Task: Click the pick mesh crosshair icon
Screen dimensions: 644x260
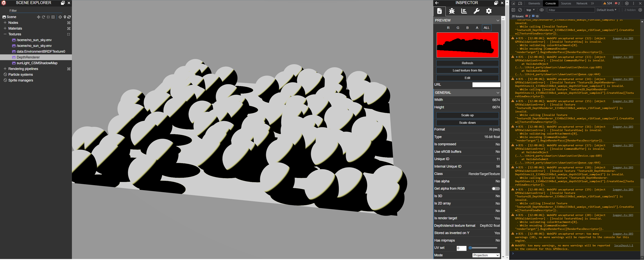Action: click(x=60, y=17)
